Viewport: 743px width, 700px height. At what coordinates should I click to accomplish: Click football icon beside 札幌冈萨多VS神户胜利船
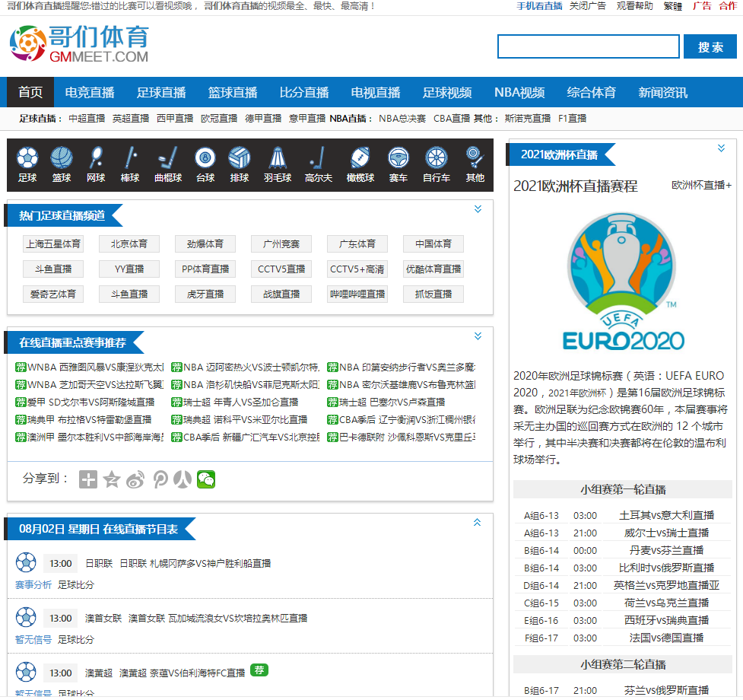pos(26,562)
